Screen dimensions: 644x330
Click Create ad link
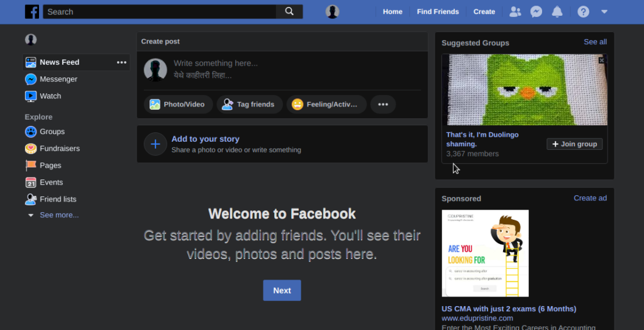pos(590,198)
